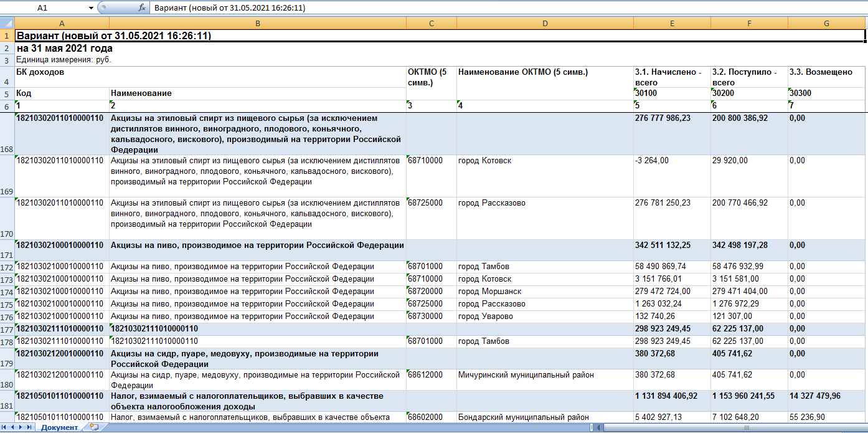Click the Select All corner button
Screen dimensions: 868x433
point(7,23)
